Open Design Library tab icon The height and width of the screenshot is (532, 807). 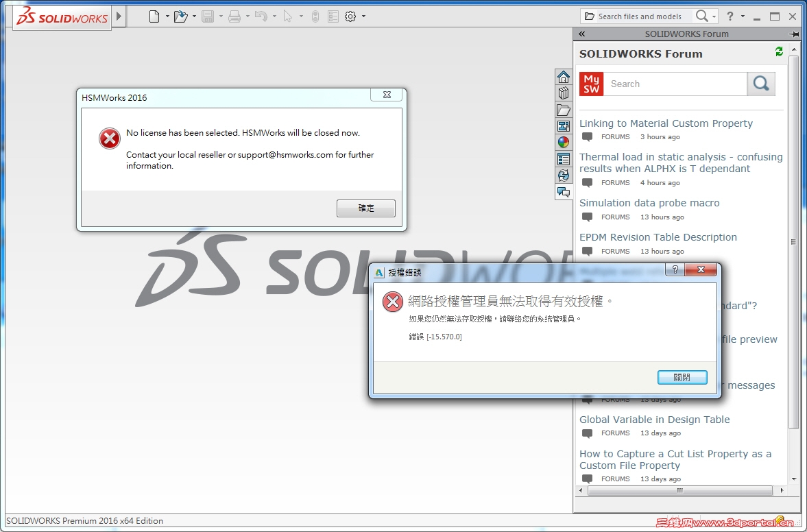[564, 93]
